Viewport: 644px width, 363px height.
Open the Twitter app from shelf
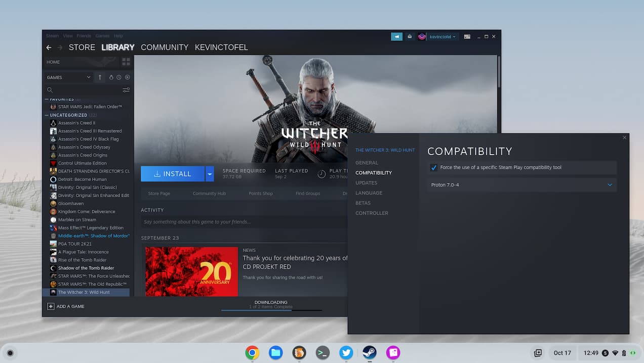tap(346, 352)
